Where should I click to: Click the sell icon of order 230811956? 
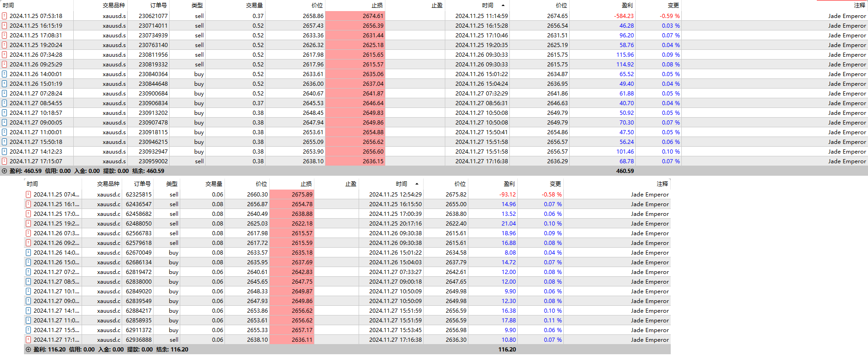tap(5, 54)
